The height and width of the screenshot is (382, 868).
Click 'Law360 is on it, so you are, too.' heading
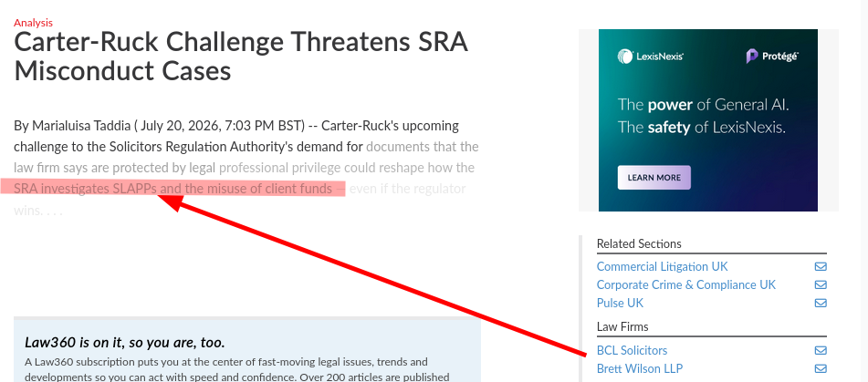[x=124, y=343]
